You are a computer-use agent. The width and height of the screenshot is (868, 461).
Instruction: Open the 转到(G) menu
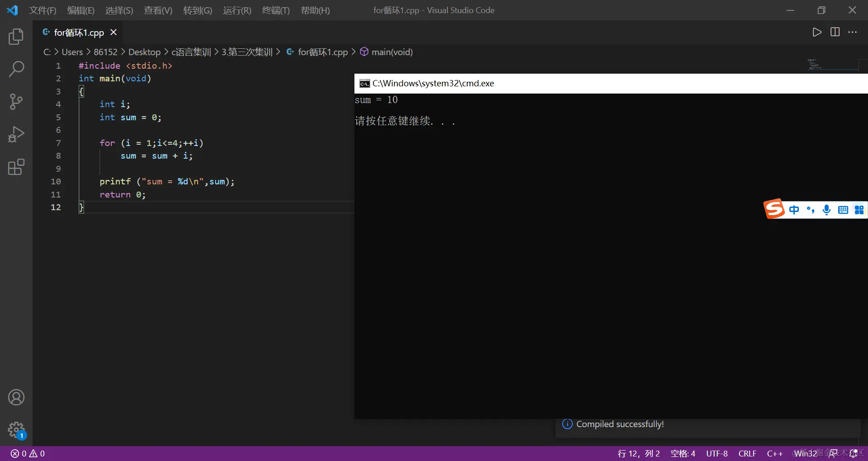pyautogui.click(x=198, y=10)
